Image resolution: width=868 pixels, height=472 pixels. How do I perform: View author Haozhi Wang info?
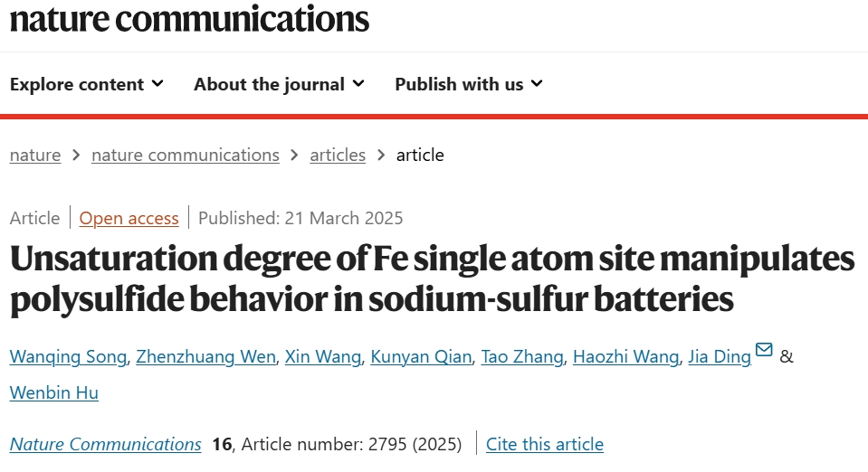[626, 357]
